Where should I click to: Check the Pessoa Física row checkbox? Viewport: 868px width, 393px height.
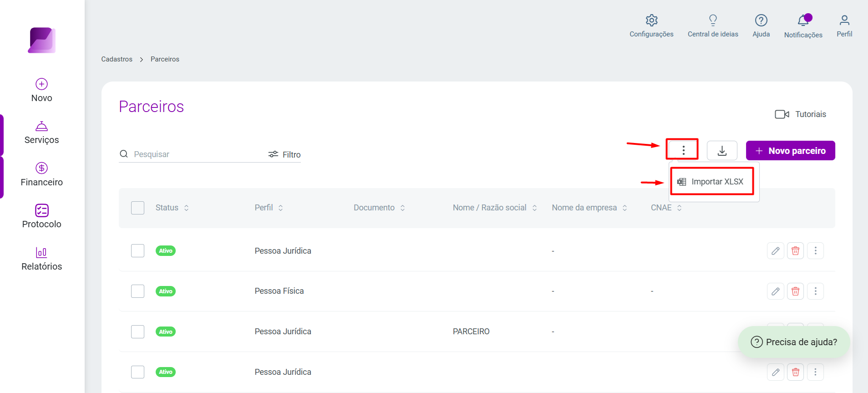pos(137,291)
